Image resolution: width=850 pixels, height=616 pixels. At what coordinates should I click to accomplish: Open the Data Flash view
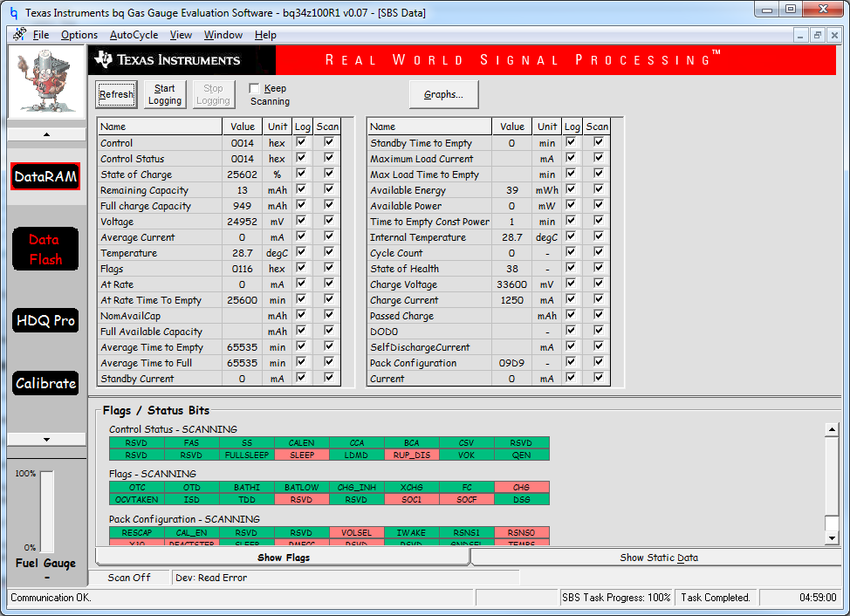(45, 250)
